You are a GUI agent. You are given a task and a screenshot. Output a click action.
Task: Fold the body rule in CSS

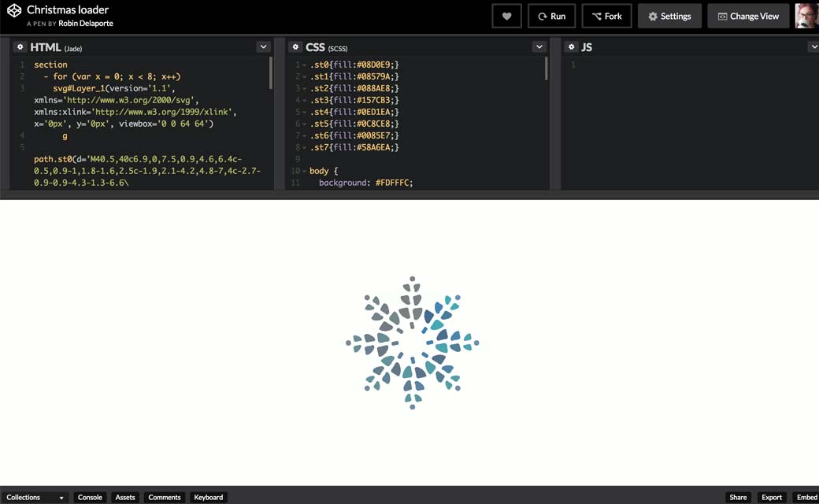[304, 171]
